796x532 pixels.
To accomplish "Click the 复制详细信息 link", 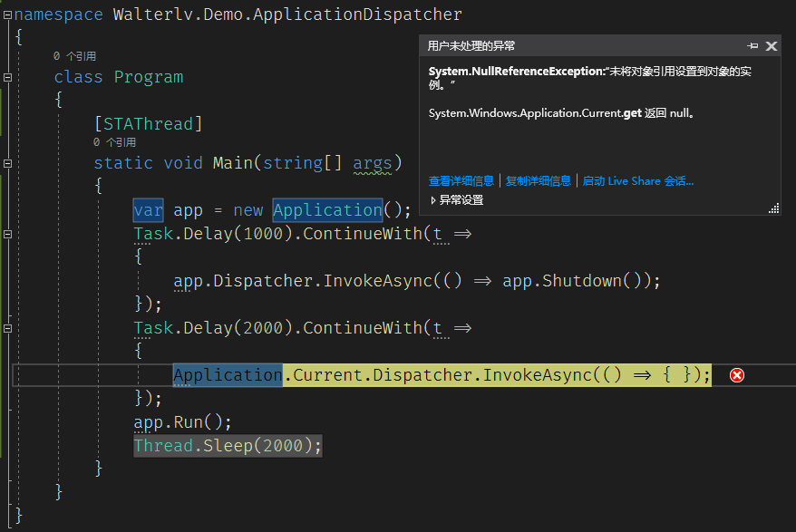I will (538, 181).
